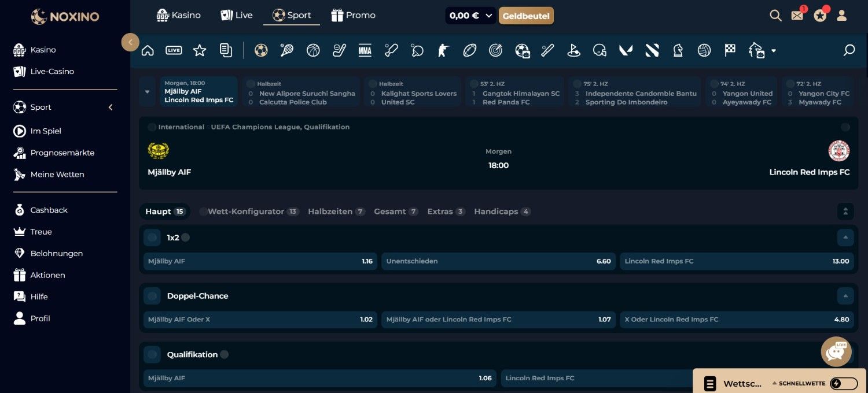Bet on Unentschieden at 6.60

498,261
